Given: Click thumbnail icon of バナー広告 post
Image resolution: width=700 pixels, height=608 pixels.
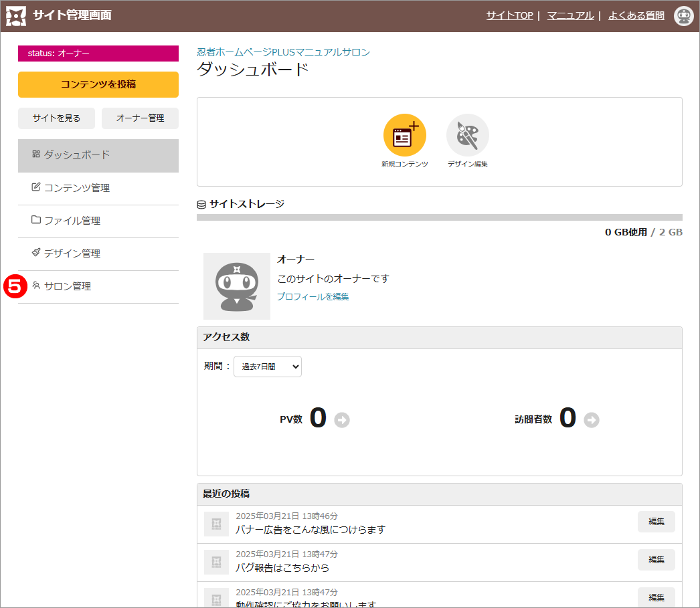Looking at the screenshot, I should (216, 524).
